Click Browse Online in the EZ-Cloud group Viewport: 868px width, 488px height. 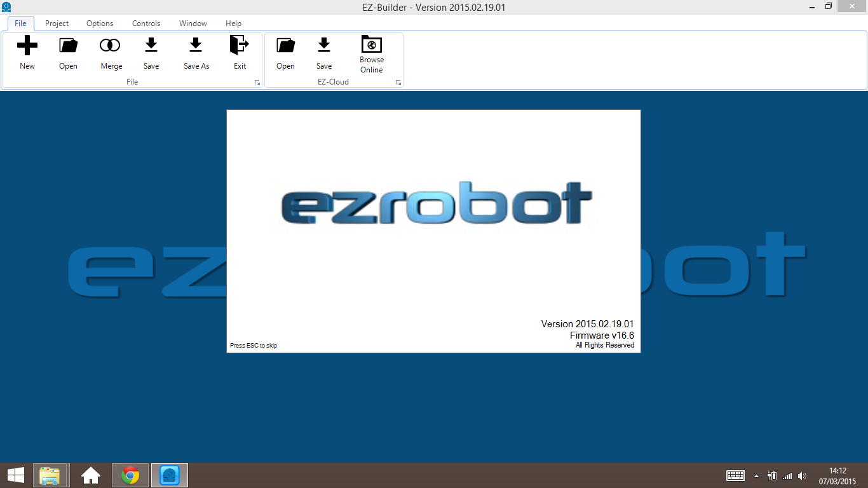[371, 51]
